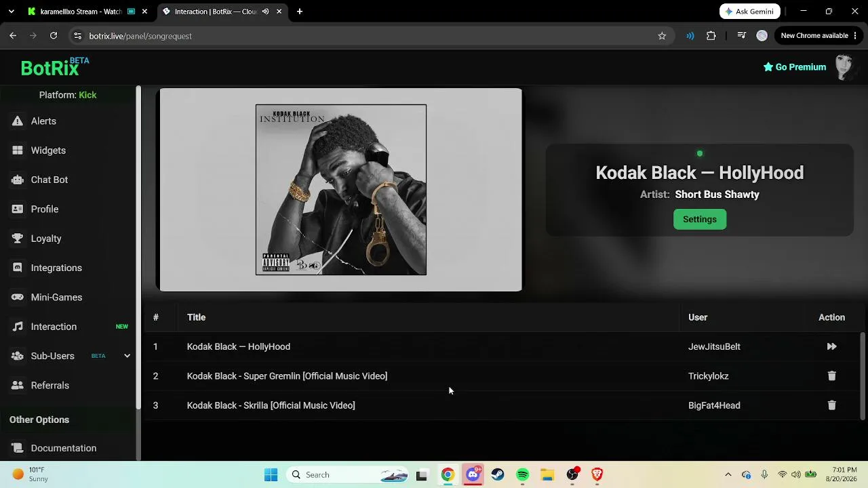Click the Title column header
868x488 pixels.
(196, 317)
